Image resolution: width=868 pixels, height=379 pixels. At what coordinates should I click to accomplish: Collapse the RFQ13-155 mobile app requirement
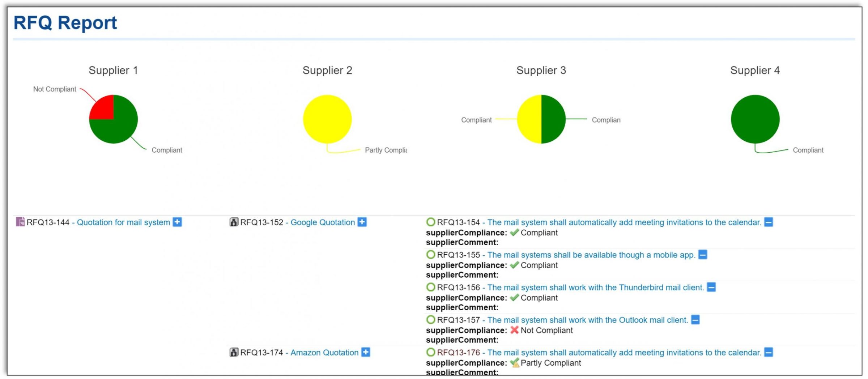(702, 255)
